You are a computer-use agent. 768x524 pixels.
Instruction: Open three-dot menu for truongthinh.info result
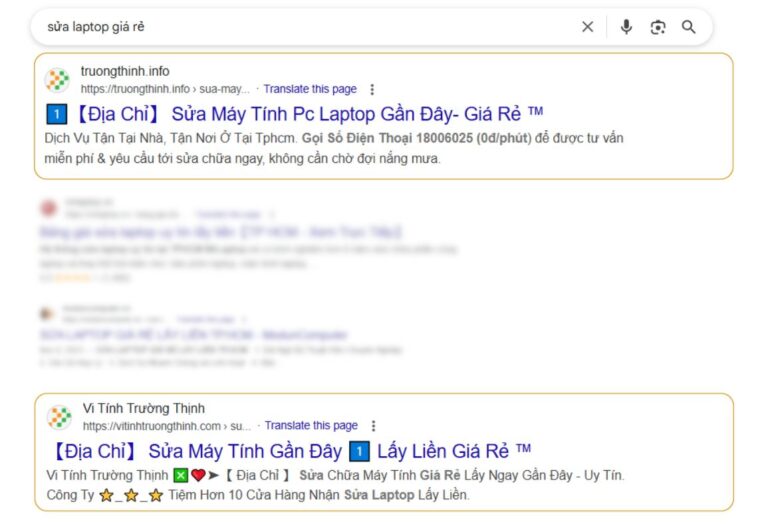[x=373, y=89]
